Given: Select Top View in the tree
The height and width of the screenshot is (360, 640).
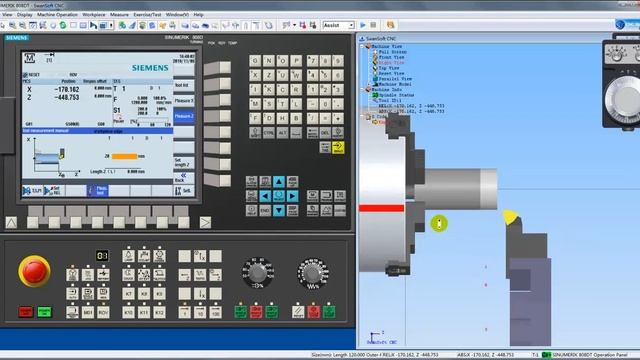Looking at the screenshot, I should coord(389,68).
